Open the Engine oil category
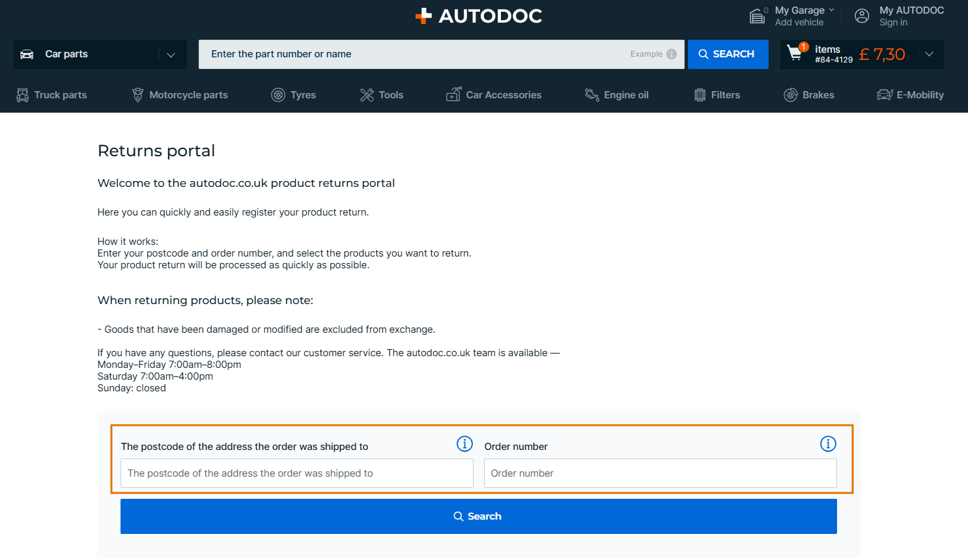This screenshot has height=560, width=968. 617,95
